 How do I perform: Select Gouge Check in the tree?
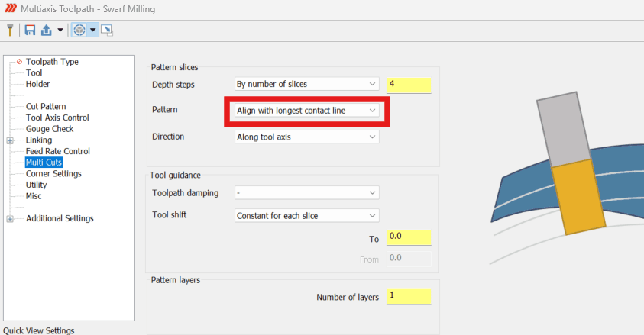tap(50, 129)
